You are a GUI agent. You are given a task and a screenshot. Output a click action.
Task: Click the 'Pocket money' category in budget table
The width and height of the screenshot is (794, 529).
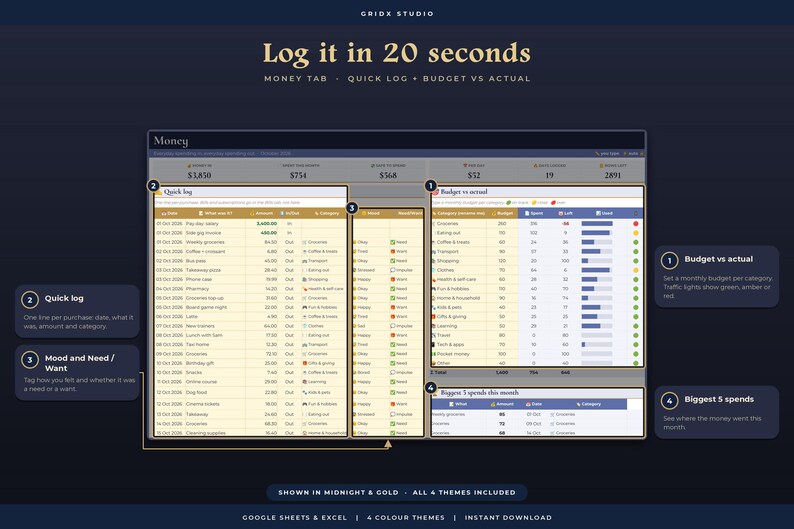[453, 354]
